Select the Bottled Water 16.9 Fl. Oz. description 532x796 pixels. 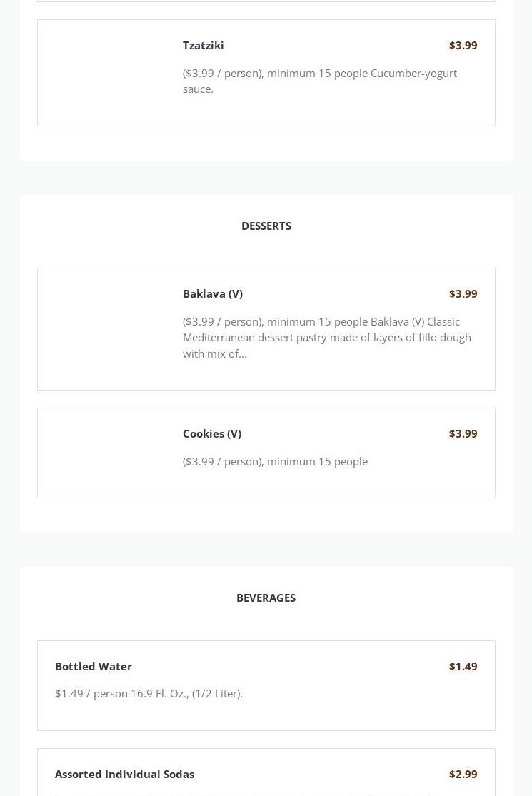[x=149, y=693]
